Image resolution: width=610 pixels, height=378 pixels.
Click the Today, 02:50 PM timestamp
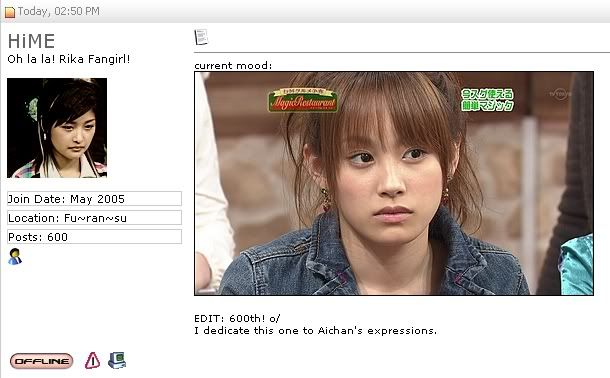(x=59, y=12)
